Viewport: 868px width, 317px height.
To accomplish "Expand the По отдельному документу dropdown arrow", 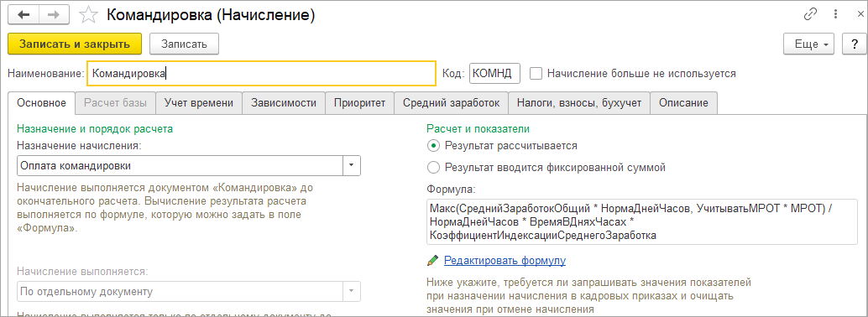I will pyautogui.click(x=352, y=292).
